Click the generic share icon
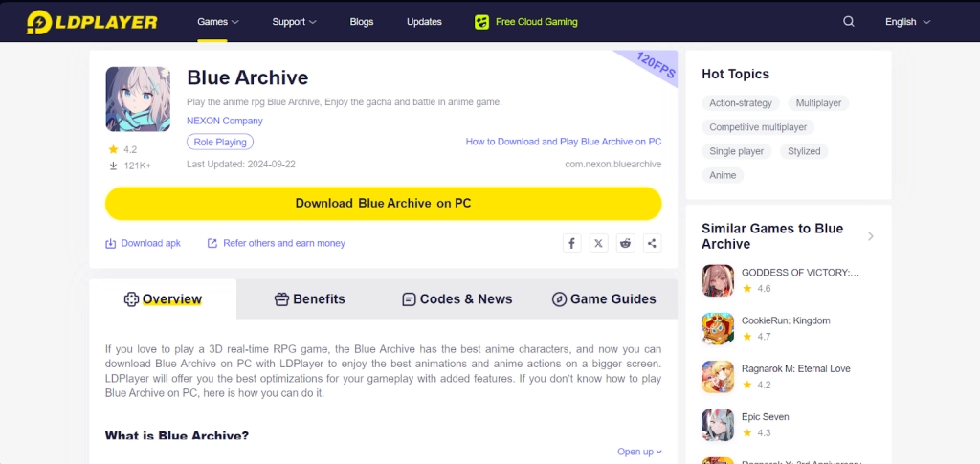 pos(653,243)
